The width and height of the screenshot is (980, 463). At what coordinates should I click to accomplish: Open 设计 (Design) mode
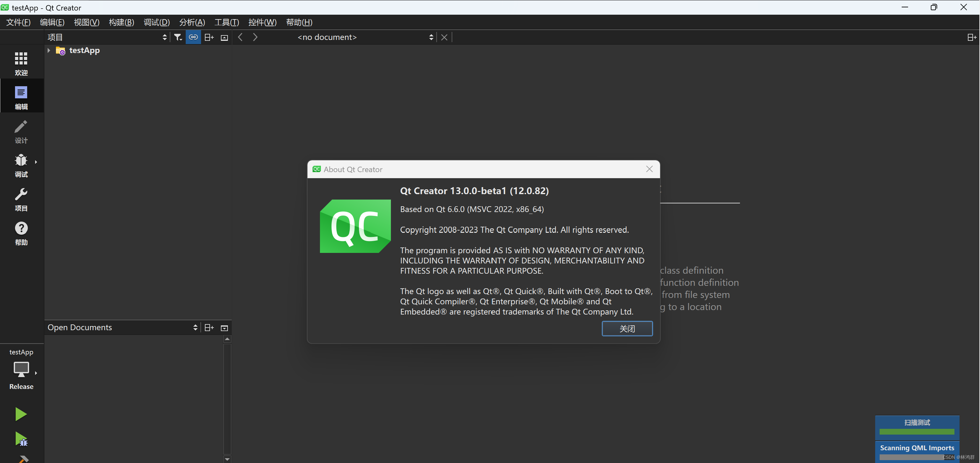click(x=21, y=132)
